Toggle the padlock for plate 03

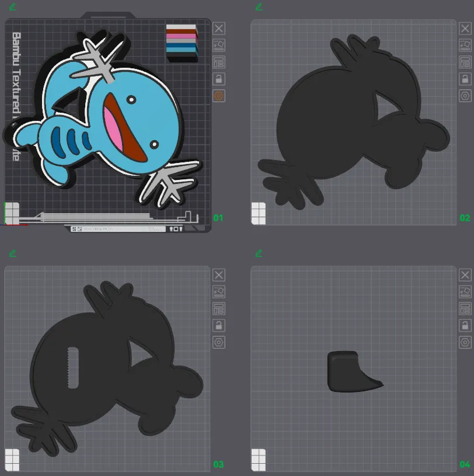[219, 325]
